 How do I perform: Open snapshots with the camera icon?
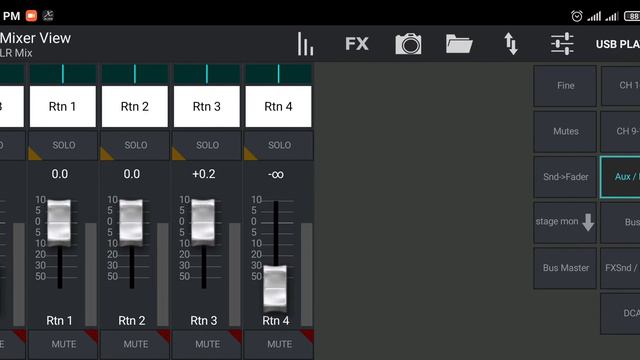[x=408, y=44]
